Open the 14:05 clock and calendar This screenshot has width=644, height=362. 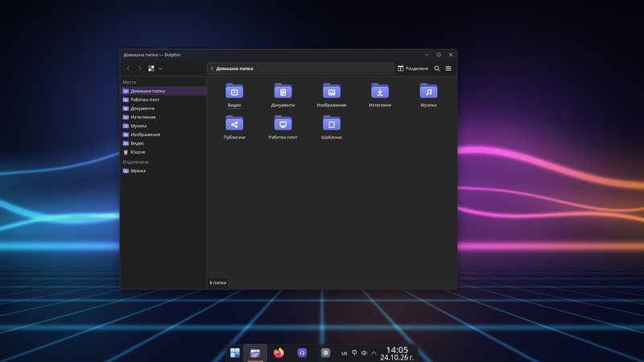[x=397, y=353]
